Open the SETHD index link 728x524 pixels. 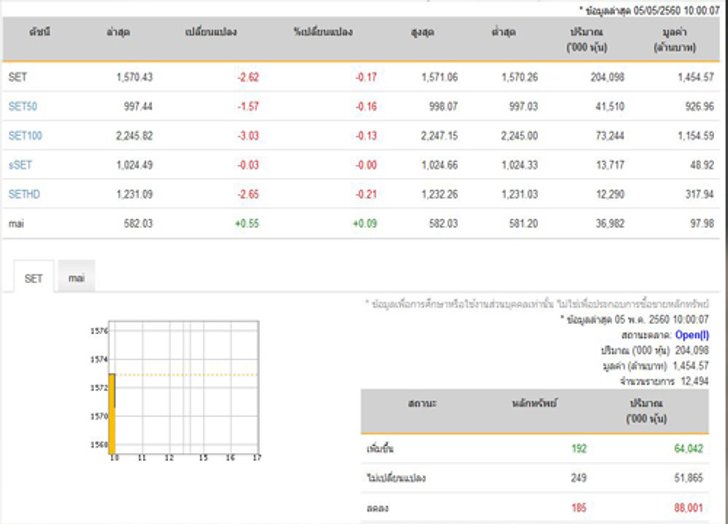[24, 194]
